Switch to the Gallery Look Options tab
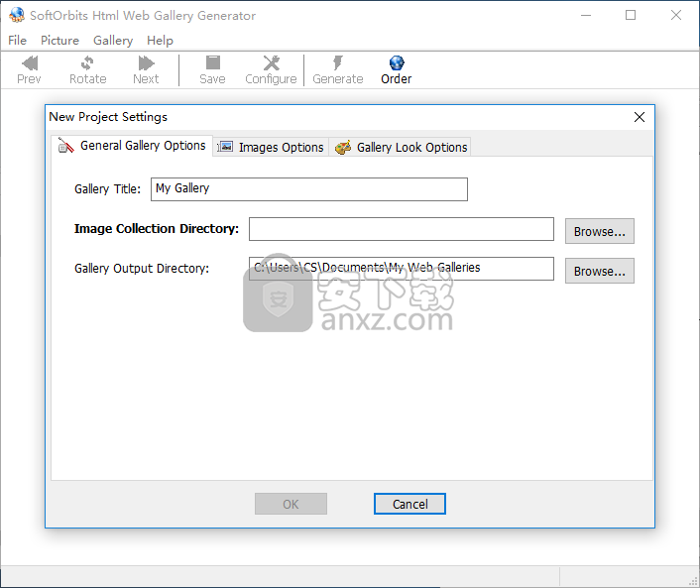 [x=400, y=147]
